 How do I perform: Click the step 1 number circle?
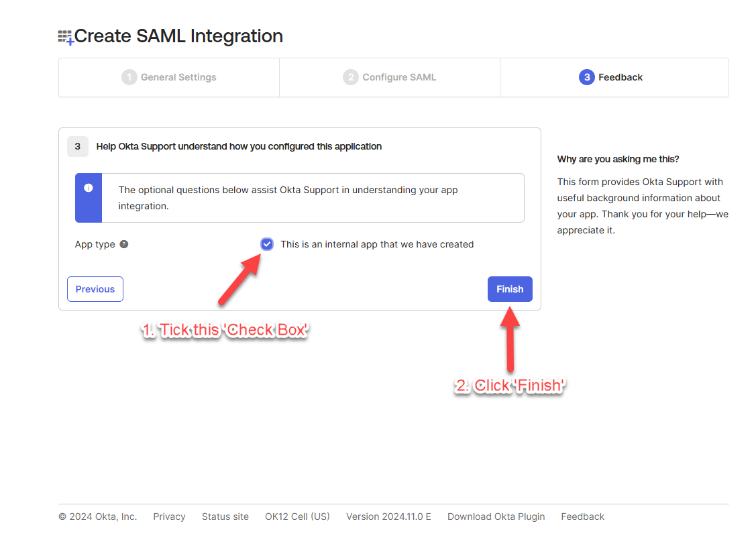[129, 77]
